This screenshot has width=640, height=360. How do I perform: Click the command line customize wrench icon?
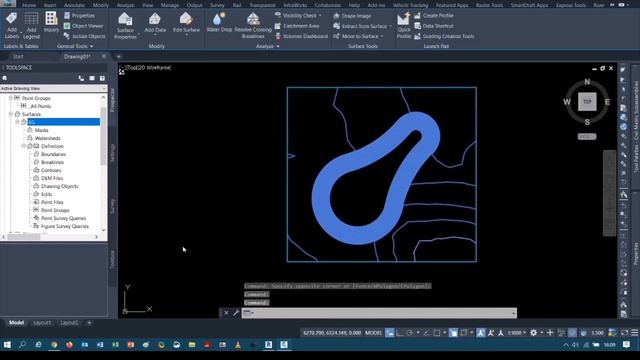236,313
